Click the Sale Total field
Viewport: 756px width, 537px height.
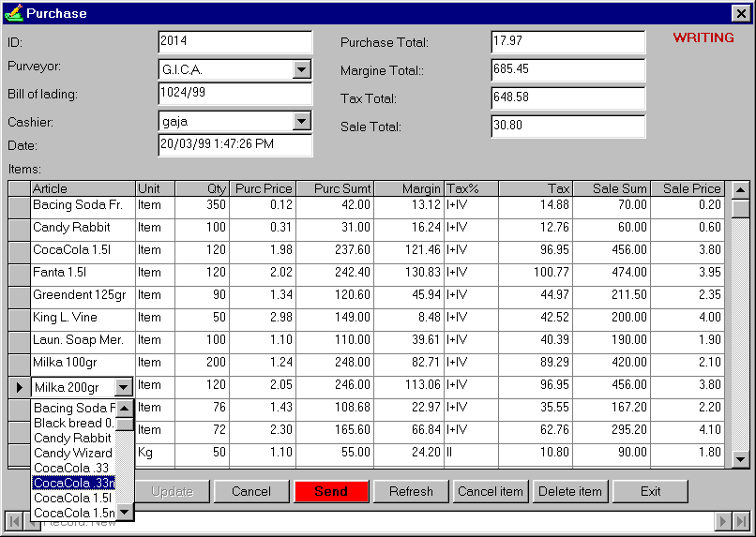pyautogui.click(x=568, y=127)
